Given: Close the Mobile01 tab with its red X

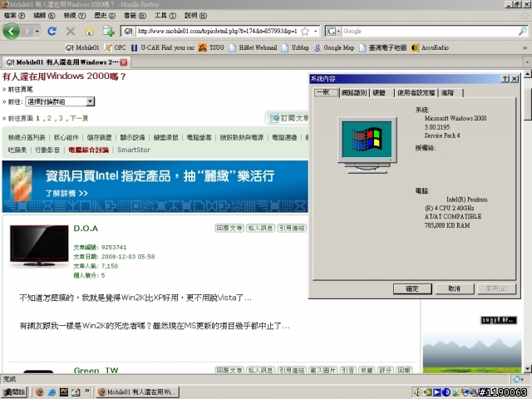Looking at the screenshot, I should click(x=124, y=62).
